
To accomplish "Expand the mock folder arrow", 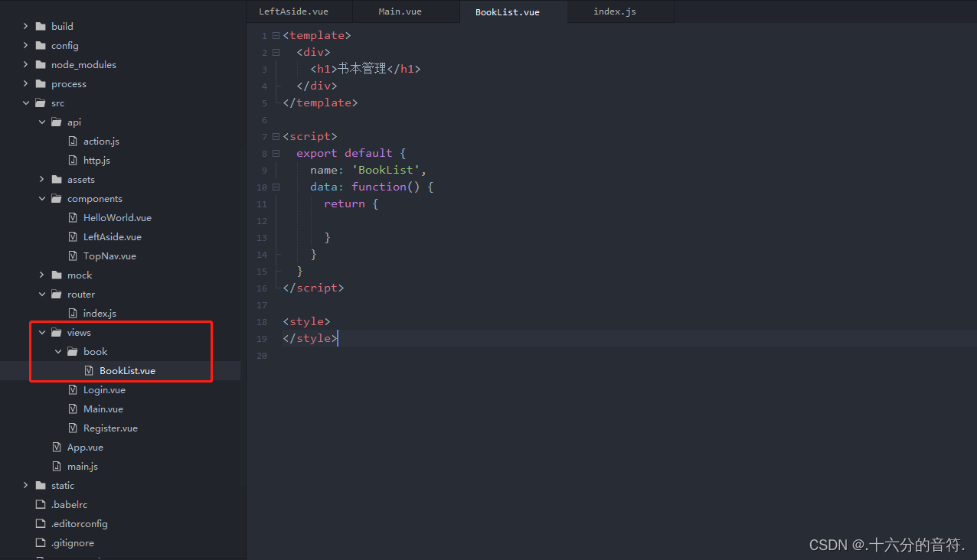I will [41, 275].
